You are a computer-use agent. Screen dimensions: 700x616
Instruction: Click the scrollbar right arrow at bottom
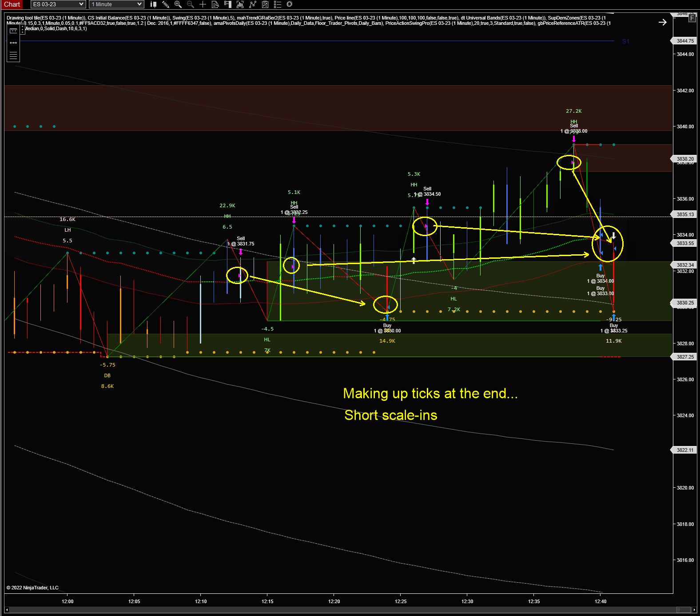[x=694, y=610]
